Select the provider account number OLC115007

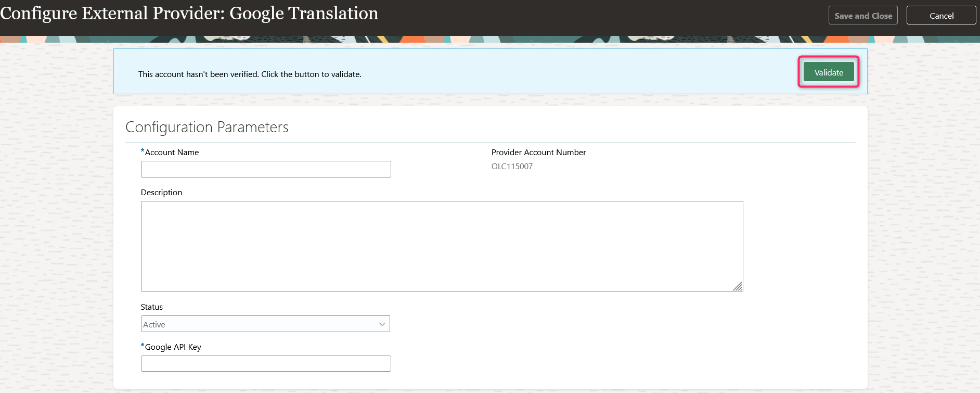click(x=512, y=167)
